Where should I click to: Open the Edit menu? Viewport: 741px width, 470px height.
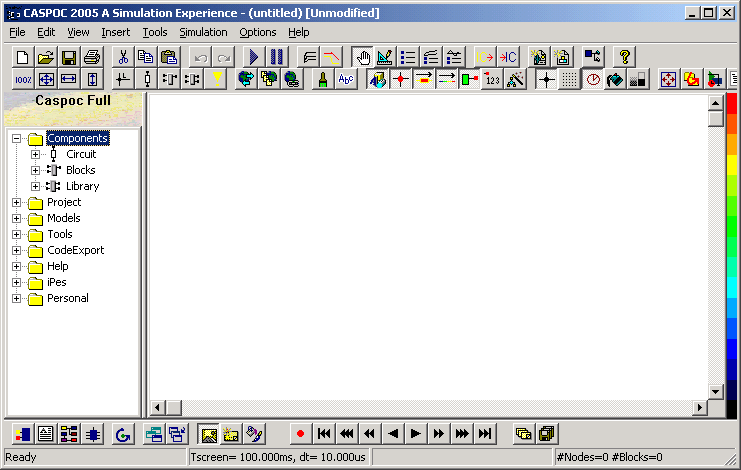coord(46,32)
